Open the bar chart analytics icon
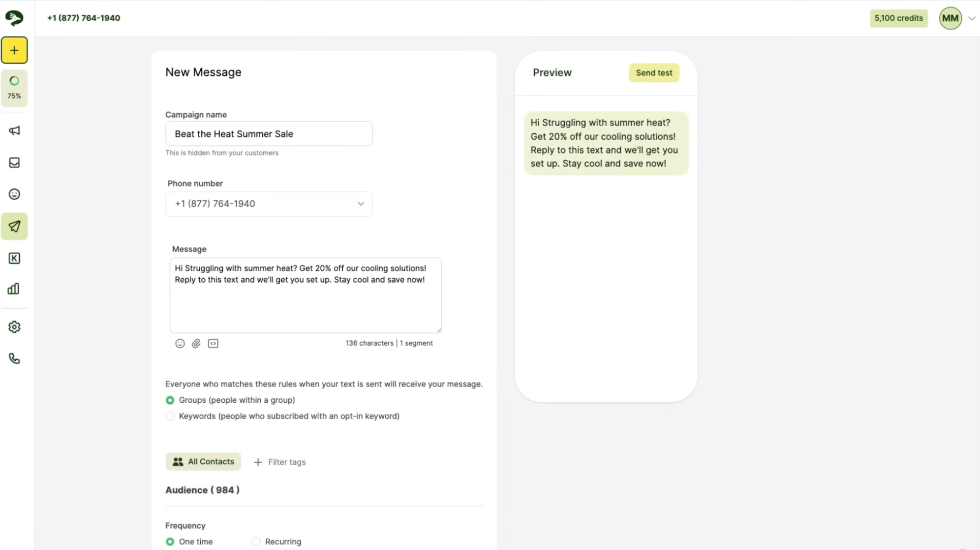 14,289
